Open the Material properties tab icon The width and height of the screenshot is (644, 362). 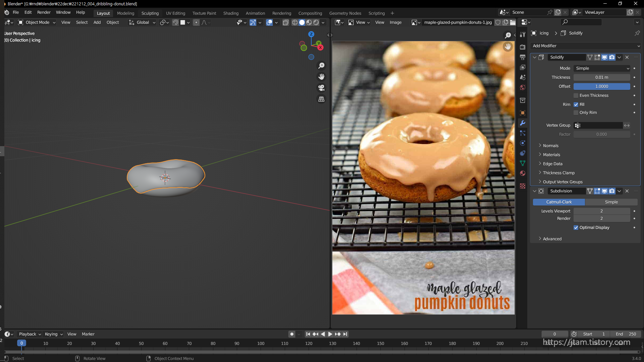coord(523,173)
